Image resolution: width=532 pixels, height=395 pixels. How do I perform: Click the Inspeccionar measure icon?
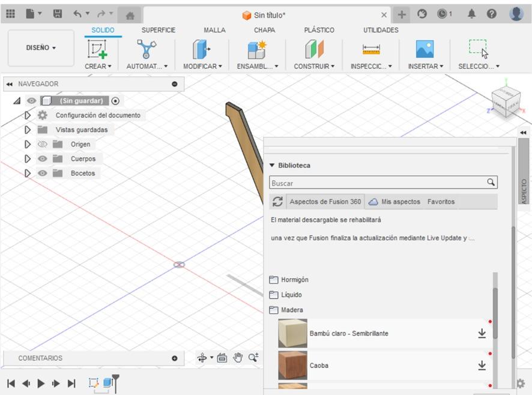click(x=371, y=50)
